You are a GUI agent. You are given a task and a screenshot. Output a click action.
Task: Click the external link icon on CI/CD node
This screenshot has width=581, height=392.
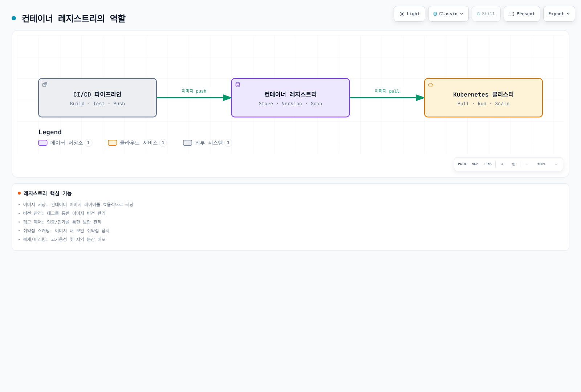45,85
